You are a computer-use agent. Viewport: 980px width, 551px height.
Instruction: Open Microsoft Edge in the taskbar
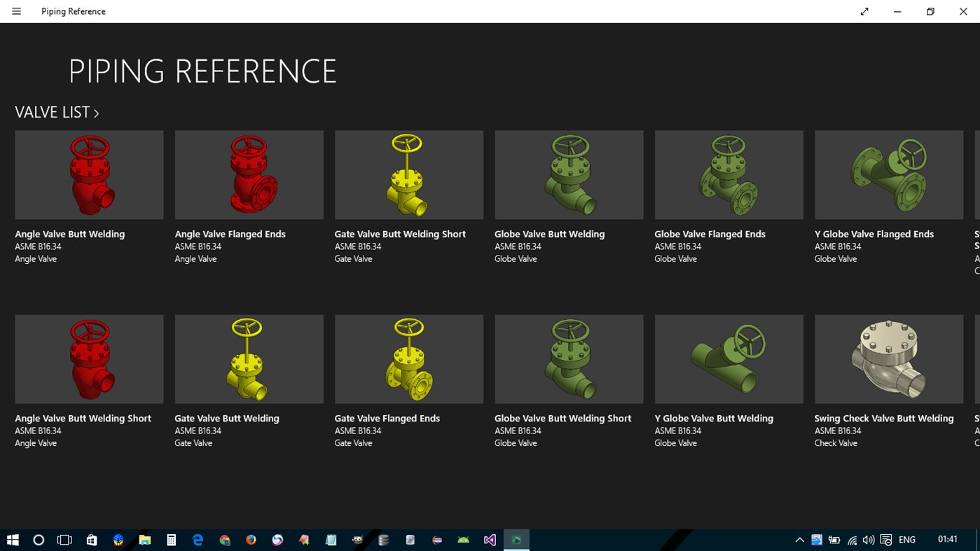(x=198, y=539)
